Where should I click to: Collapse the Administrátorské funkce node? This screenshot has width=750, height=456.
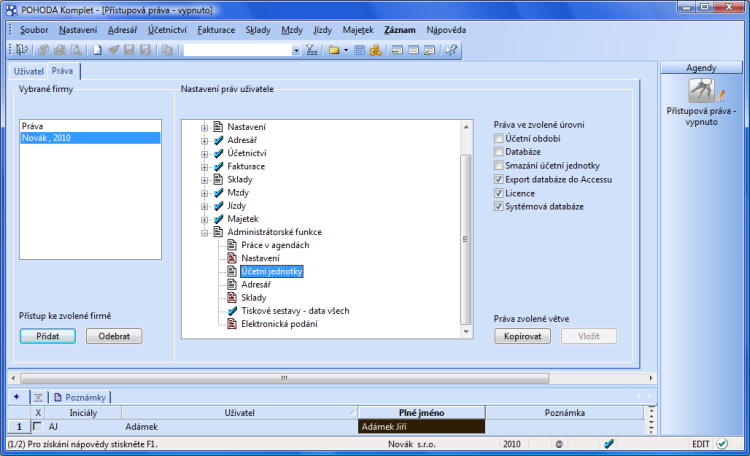204,233
